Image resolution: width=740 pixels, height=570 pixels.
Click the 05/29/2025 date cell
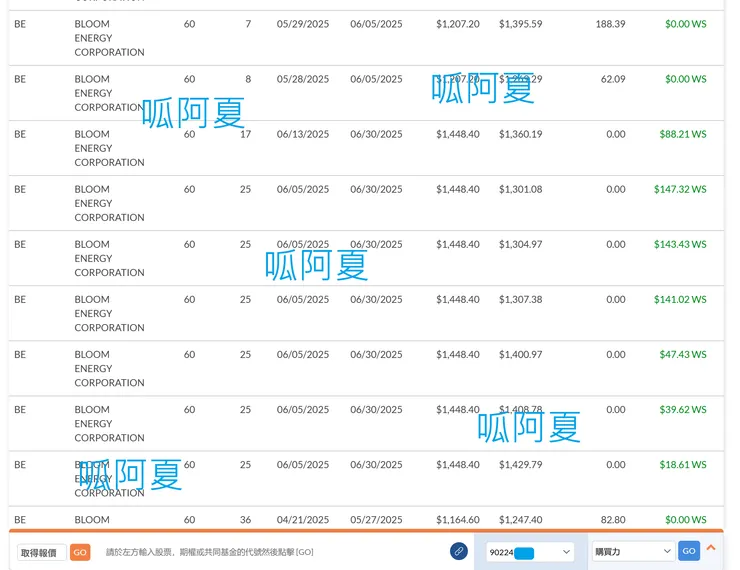click(x=303, y=24)
